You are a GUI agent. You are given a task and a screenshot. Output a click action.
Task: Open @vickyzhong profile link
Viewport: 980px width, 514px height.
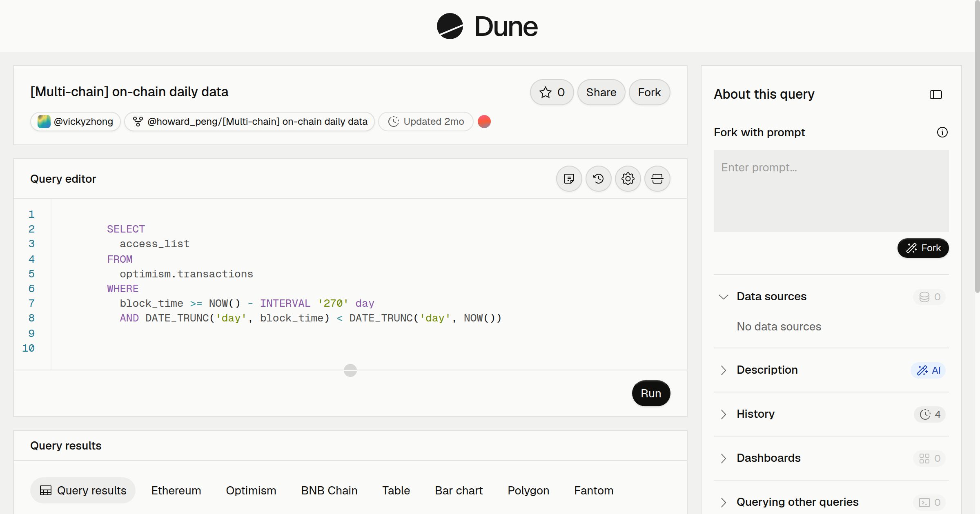(x=76, y=122)
